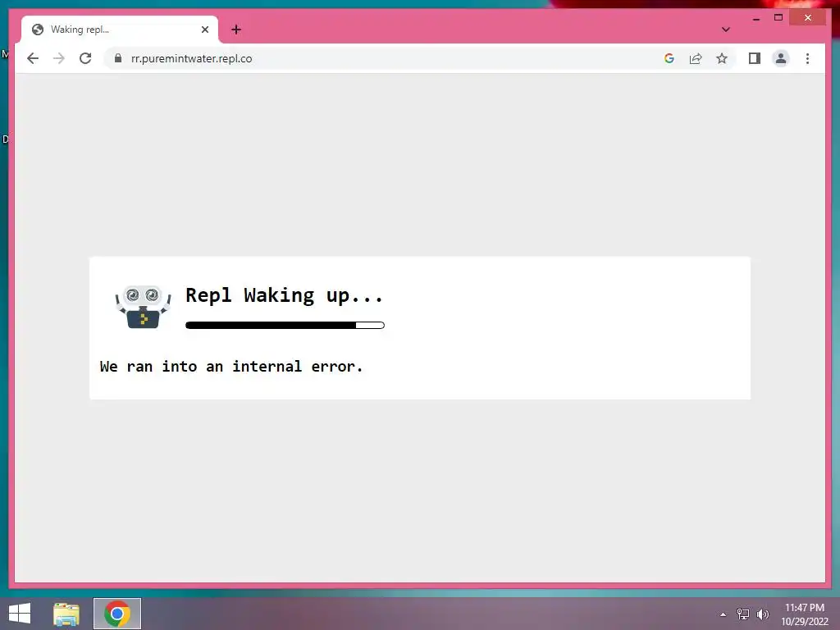The width and height of the screenshot is (840, 630).
Task: Click the Repl robot mascot image
Action: pos(143,307)
